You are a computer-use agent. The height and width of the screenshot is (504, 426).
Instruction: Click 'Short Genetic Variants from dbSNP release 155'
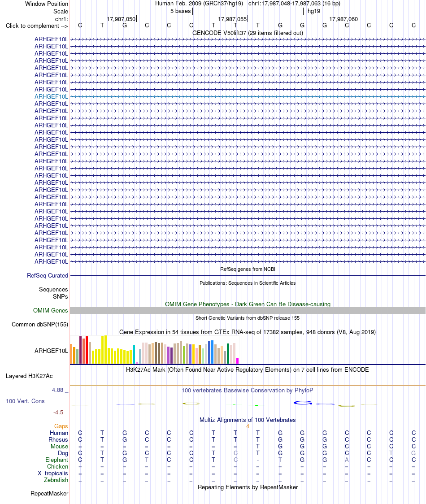coord(248,318)
